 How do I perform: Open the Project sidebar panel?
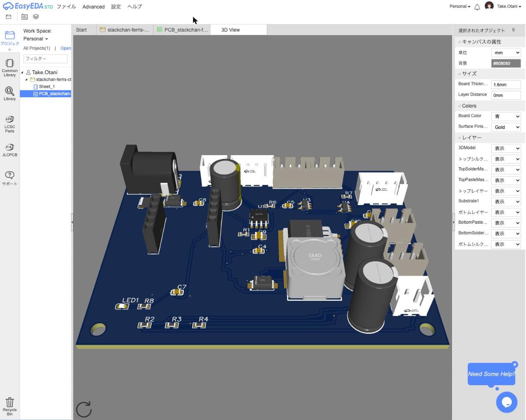(x=9, y=41)
